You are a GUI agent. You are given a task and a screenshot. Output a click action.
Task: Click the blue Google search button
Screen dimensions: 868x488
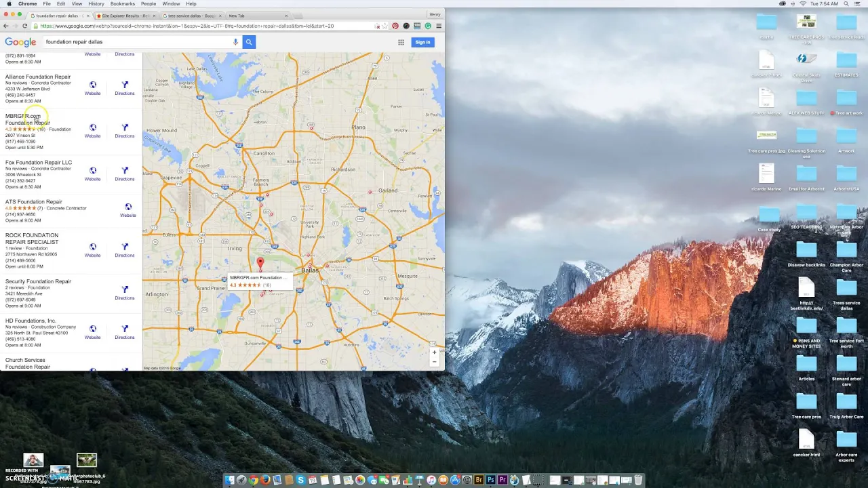coord(249,42)
